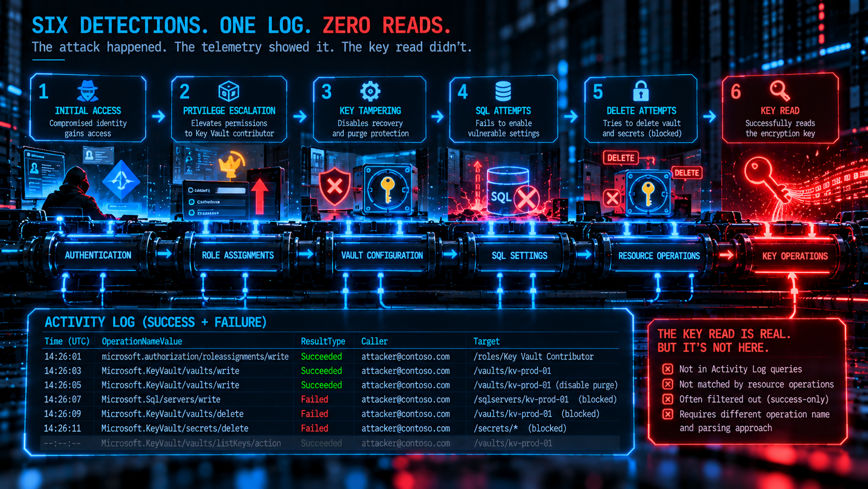Image resolution: width=868 pixels, height=489 pixels.
Task: Click the X icon beside "Often filtered out (success-only)"
Action: (668, 399)
